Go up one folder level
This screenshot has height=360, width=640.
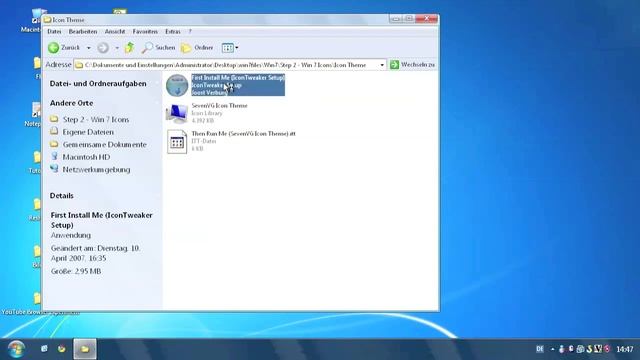(129, 48)
